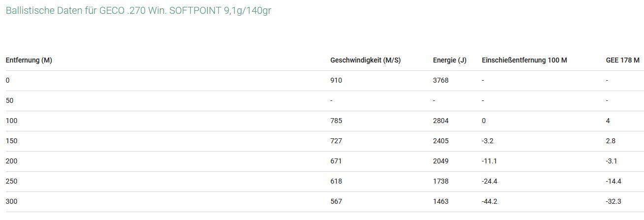
Task: Click the Einschießentfernung 100 M header
Action: coord(524,60)
